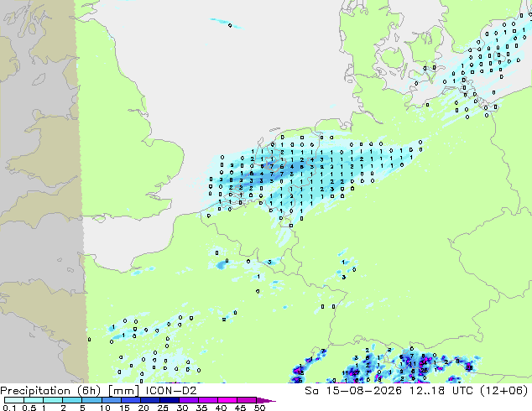Click the legend label '35'
Image resolution: width=532 pixels, height=411 pixels.
pos(201,408)
